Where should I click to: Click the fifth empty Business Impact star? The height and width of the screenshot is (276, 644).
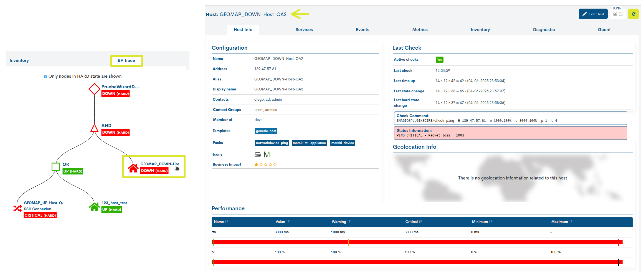click(275, 164)
